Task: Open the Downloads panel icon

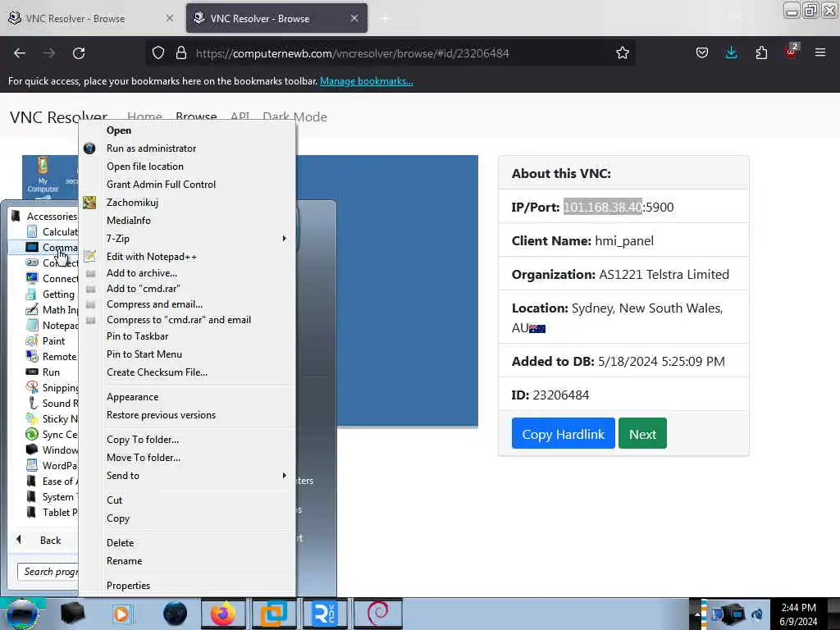Action: click(x=731, y=53)
